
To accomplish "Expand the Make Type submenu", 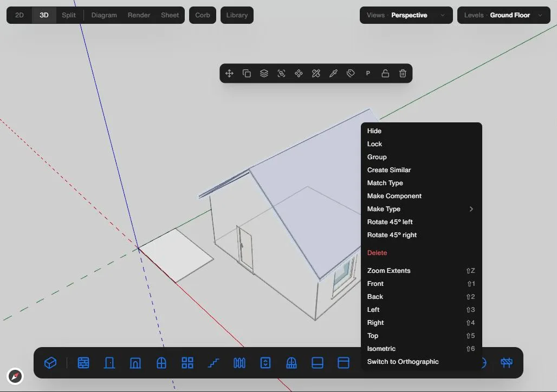I will [422, 209].
